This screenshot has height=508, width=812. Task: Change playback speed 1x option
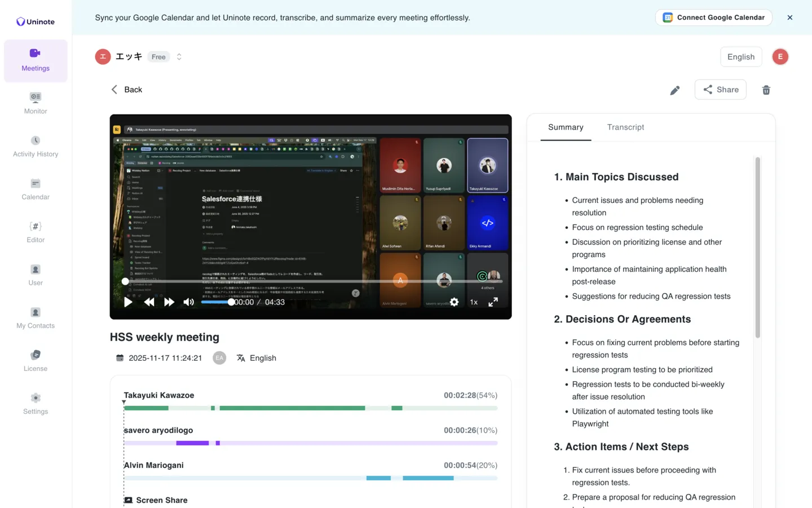[x=474, y=302]
